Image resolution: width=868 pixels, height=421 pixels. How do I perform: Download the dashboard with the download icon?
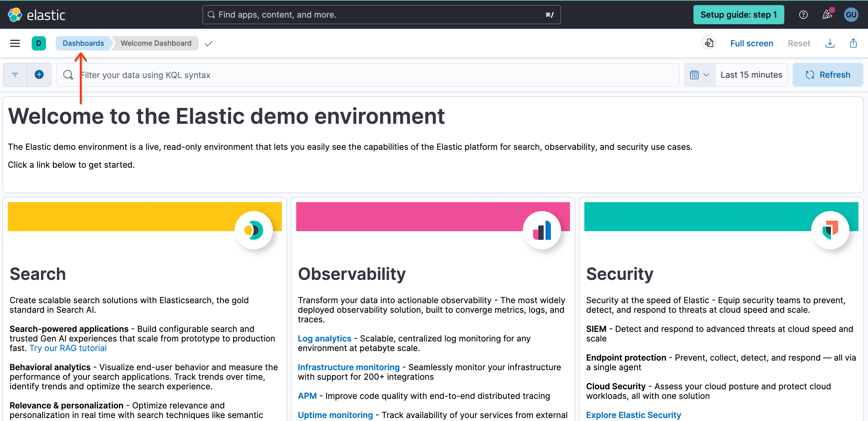pos(830,43)
